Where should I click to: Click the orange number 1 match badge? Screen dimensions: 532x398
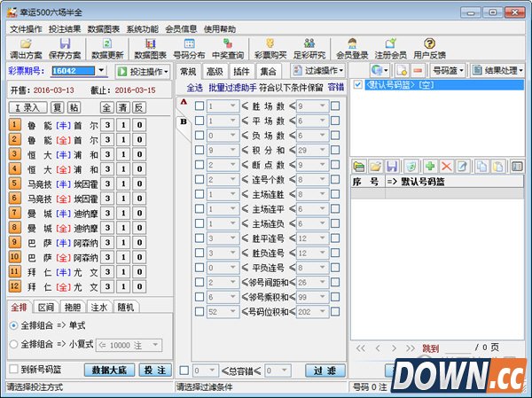(14, 124)
